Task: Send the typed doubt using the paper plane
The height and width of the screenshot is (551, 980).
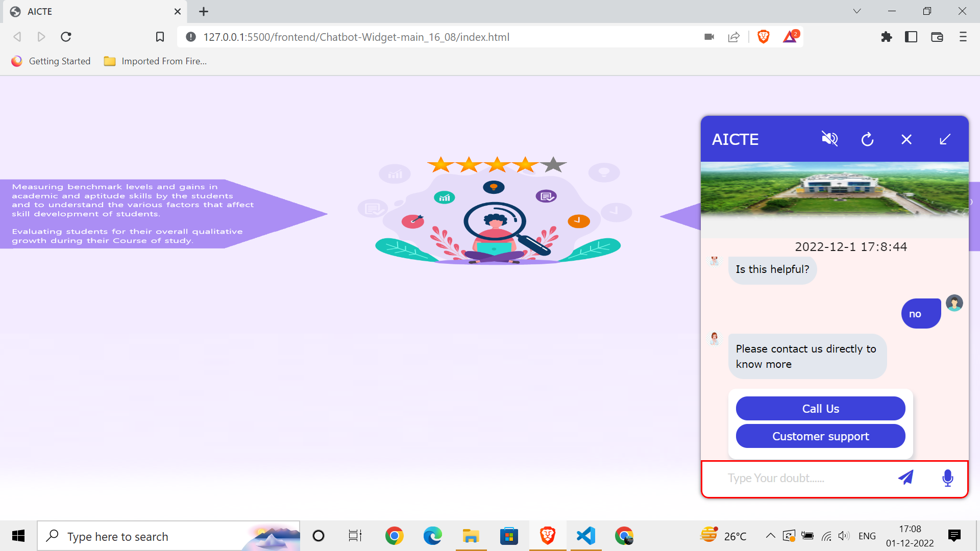Action: pyautogui.click(x=906, y=478)
